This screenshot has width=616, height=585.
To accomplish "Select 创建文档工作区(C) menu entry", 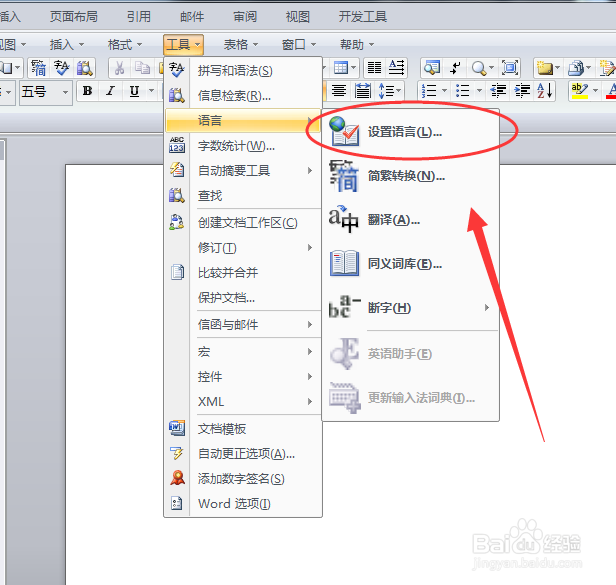I will tap(243, 222).
